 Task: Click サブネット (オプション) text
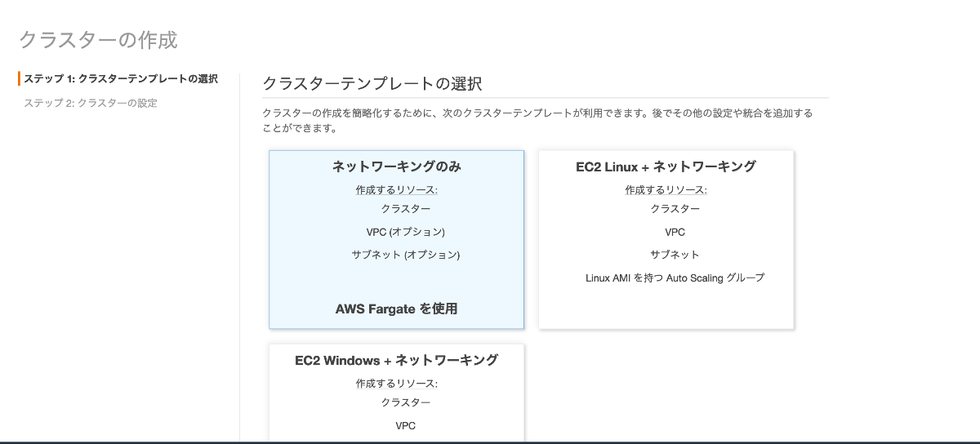tap(406, 255)
